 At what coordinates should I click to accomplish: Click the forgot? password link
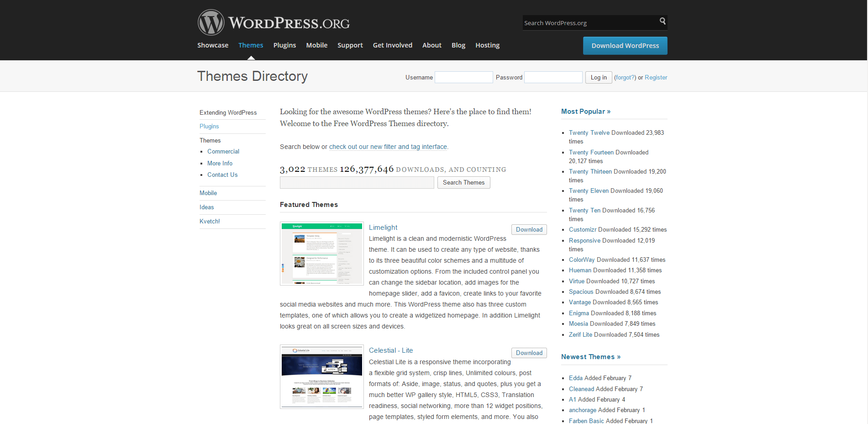coord(625,78)
